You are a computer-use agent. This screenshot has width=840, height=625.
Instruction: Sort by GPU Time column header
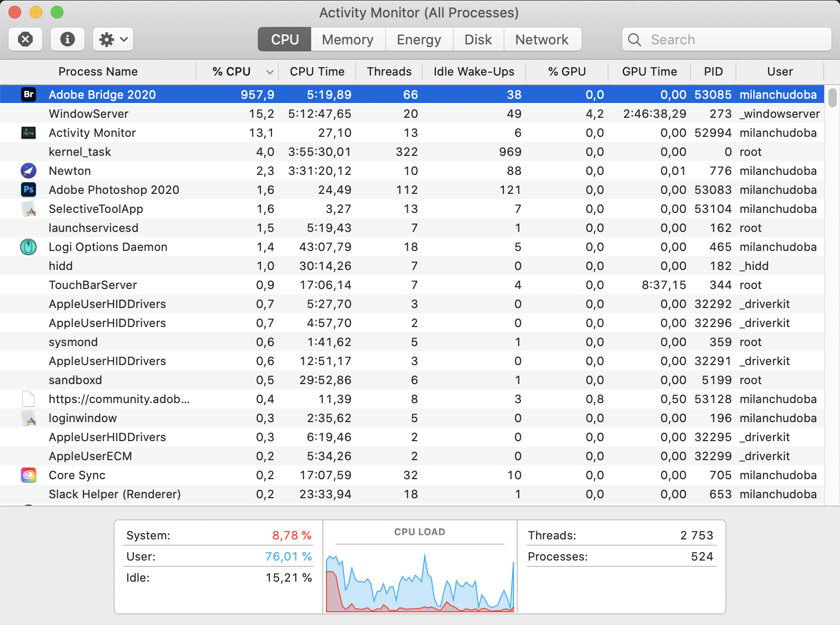point(649,71)
